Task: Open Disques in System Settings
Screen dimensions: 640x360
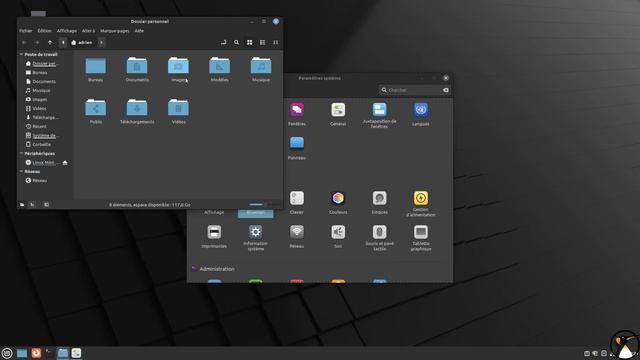Action: click(379, 202)
